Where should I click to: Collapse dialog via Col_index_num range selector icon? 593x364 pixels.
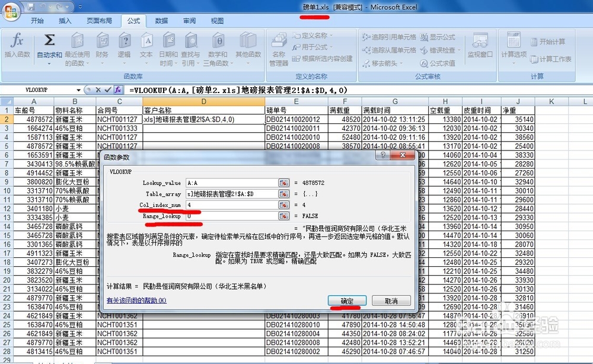[x=283, y=205]
